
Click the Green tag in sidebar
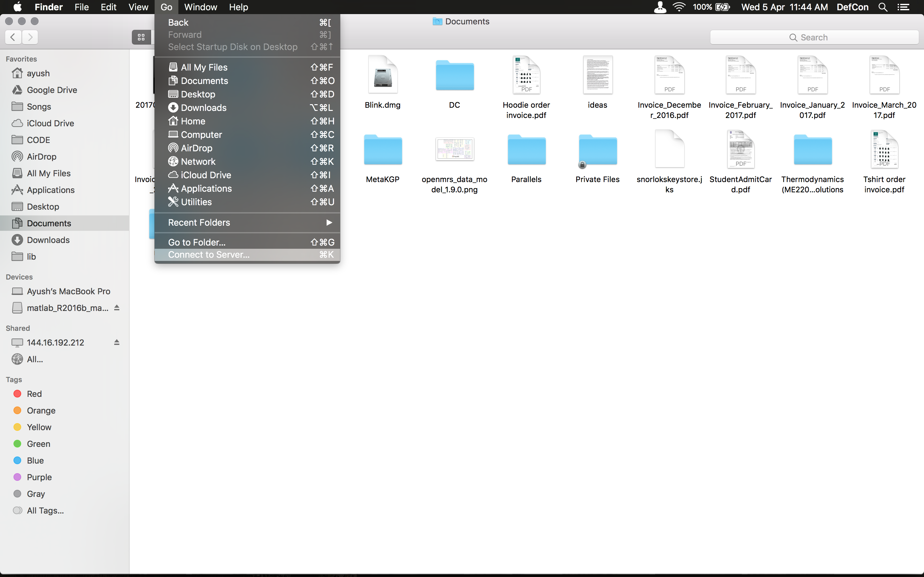coord(38,443)
